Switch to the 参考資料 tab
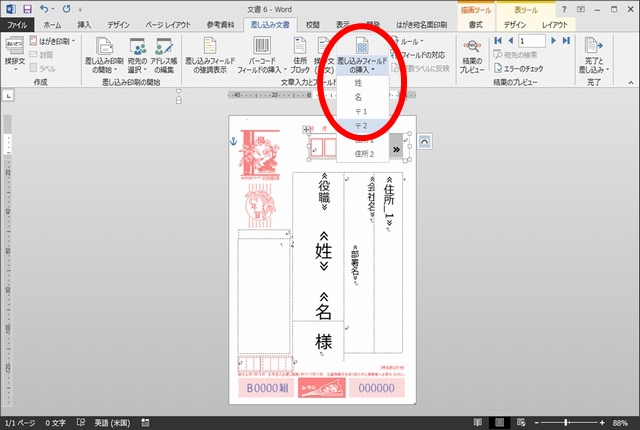Screen dimensions: 640x430 [220, 25]
